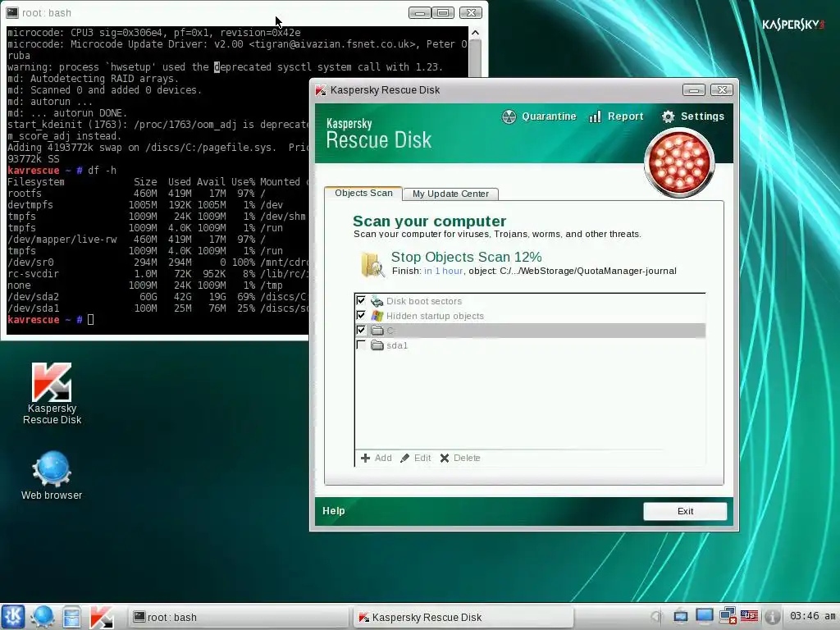Change keyboard layout via US flag
The width and height of the screenshot is (840, 630).
click(x=749, y=617)
